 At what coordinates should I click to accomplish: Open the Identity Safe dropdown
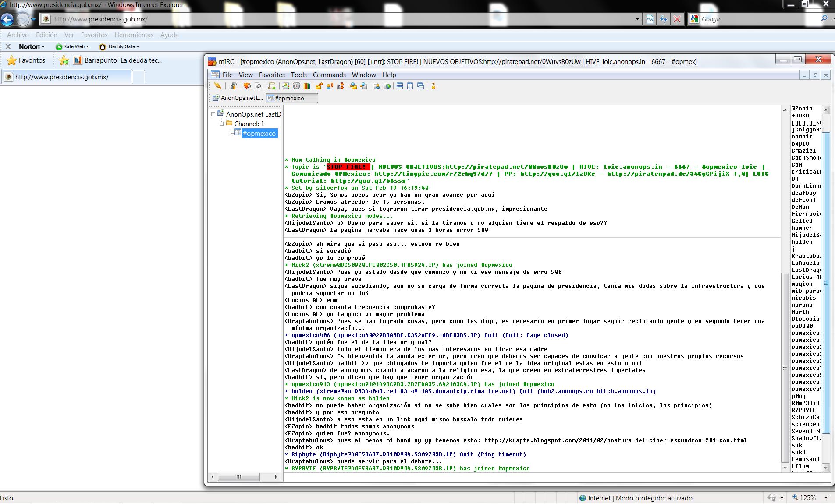[120, 46]
